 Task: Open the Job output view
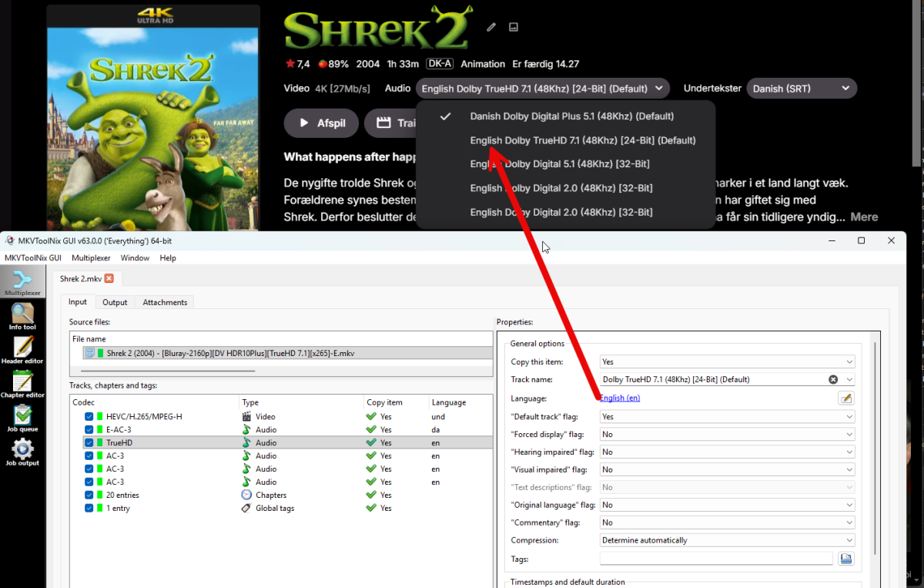point(22,452)
